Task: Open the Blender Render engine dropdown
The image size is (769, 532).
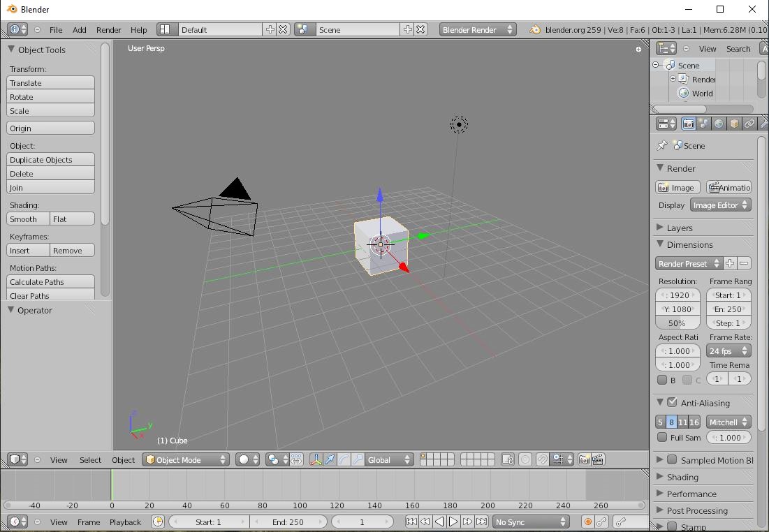Action: (477, 30)
